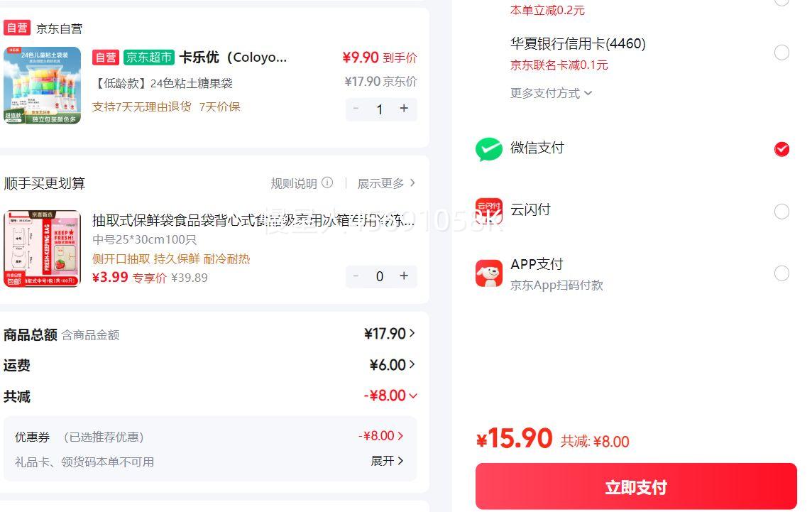Click the info icon beside 规则说明
The image size is (812, 512).
tap(327, 183)
